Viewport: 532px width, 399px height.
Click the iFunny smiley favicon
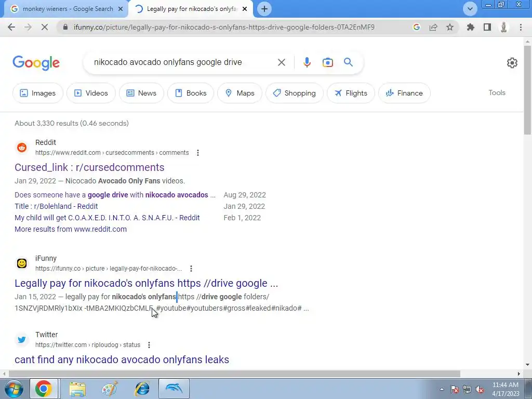click(22, 263)
